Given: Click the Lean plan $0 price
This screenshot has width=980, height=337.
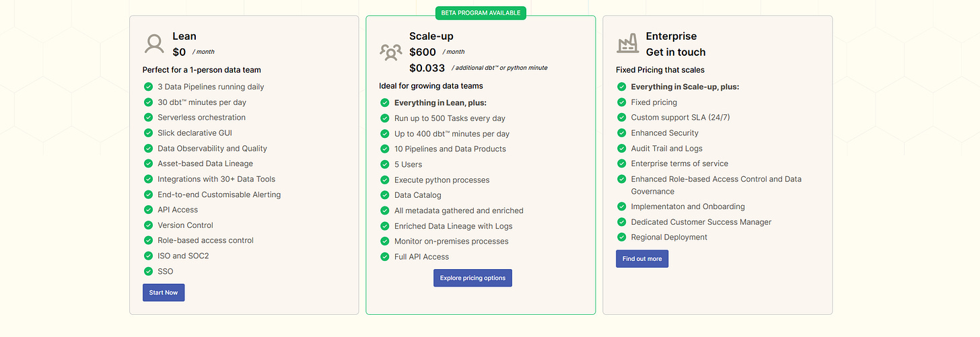Looking at the screenshot, I should [x=179, y=52].
